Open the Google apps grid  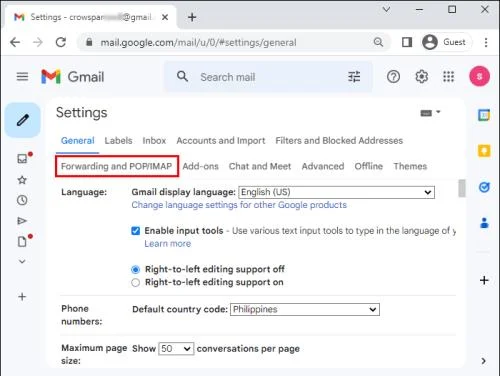[449, 77]
